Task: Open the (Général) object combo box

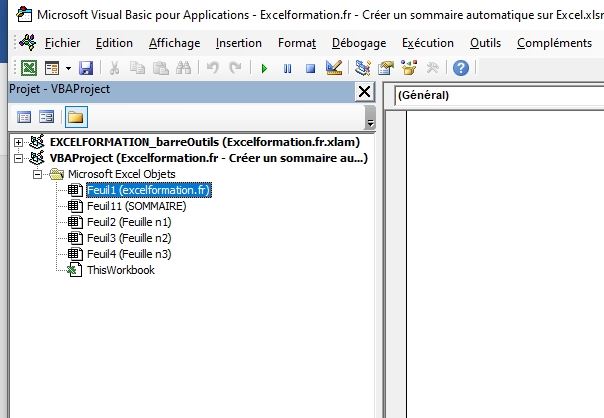Action: [499, 95]
